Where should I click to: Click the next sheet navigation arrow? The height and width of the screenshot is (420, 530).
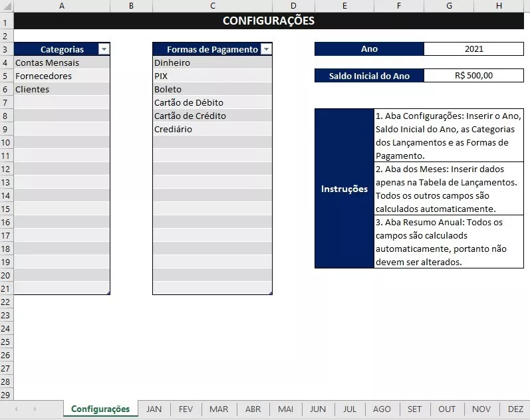tap(35, 409)
